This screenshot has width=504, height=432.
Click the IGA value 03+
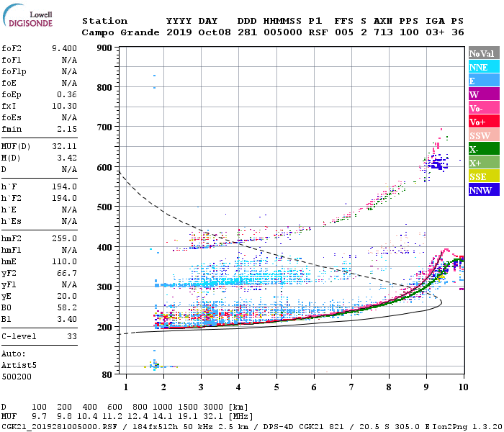[x=435, y=32]
